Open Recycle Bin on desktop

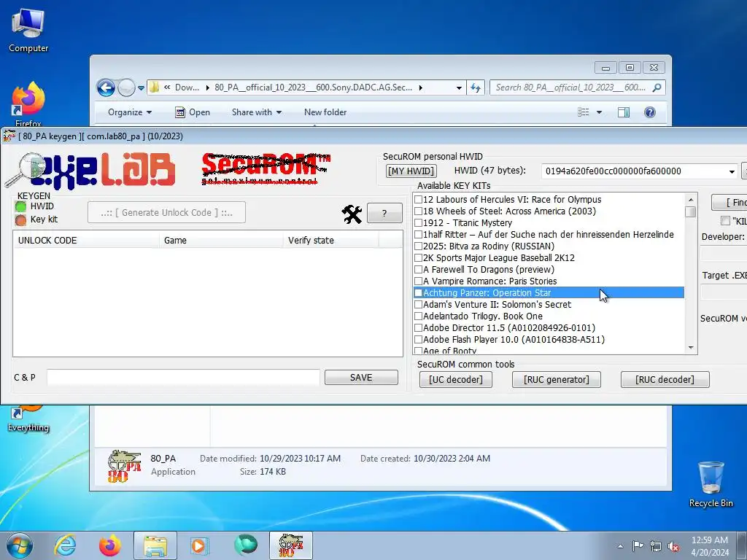click(711, 484)
